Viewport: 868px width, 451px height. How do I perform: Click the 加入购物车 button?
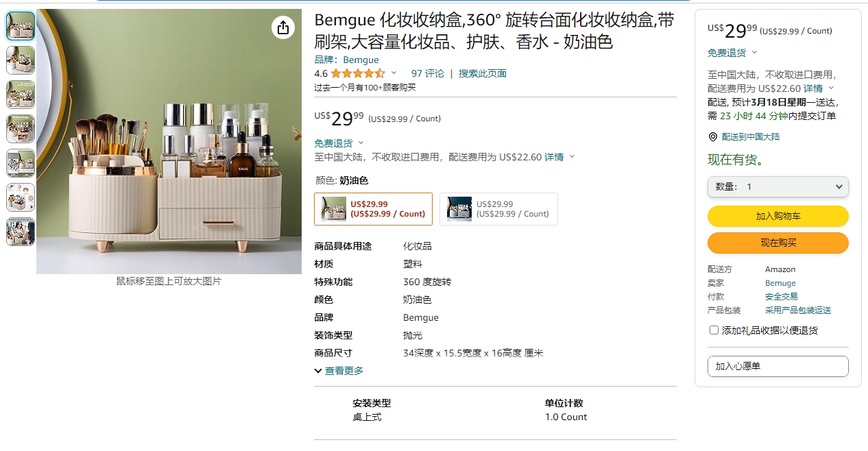778,216
